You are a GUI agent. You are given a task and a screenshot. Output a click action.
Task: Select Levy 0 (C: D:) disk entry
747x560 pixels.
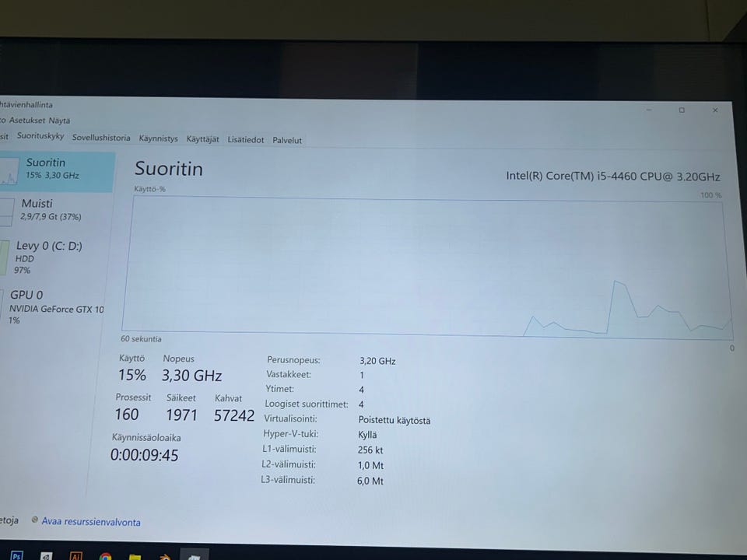tap(54, 257)
